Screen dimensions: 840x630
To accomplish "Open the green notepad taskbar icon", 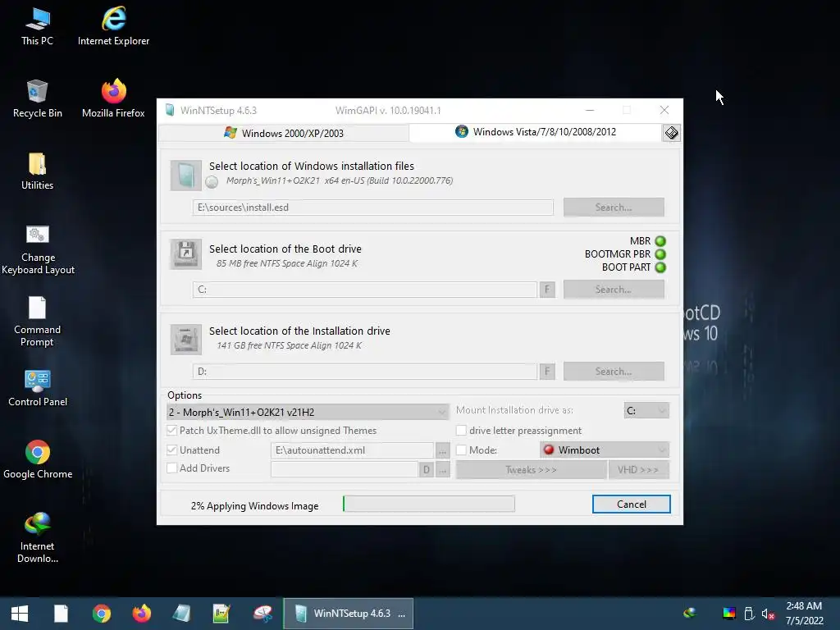I will [x=221, y=614].
